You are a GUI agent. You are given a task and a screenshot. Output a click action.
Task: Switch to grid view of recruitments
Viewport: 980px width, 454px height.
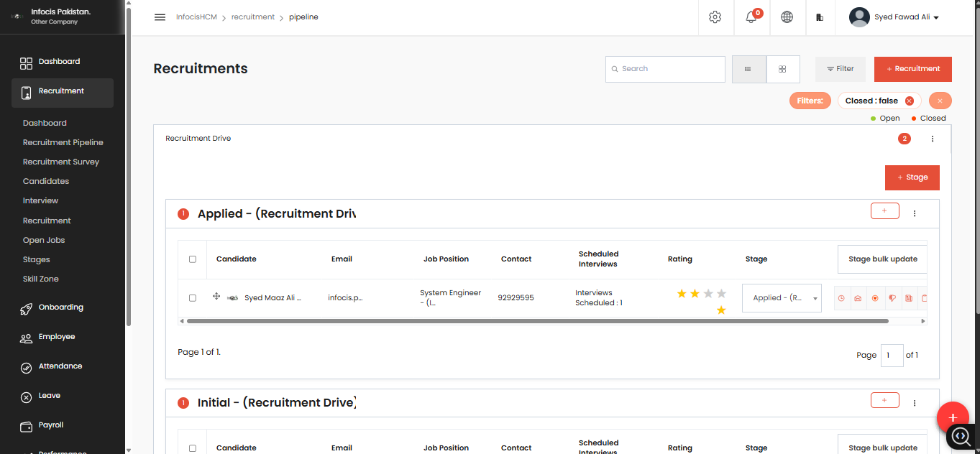click(782, 69)
